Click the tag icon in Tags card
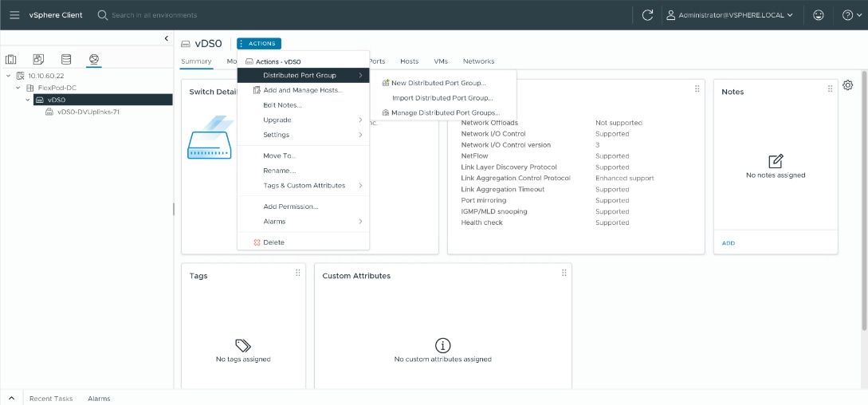 pyautogui.click(x=243, y=346)
